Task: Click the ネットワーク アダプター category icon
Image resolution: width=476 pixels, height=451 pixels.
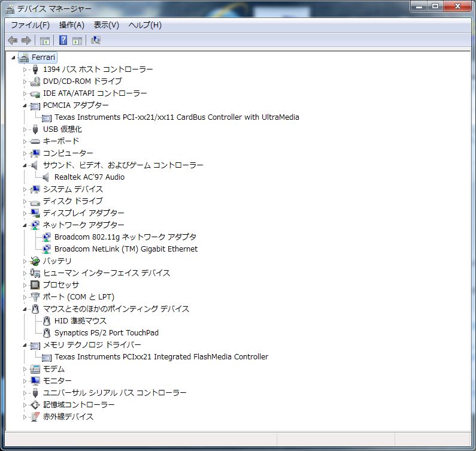Action: [35, 225]
